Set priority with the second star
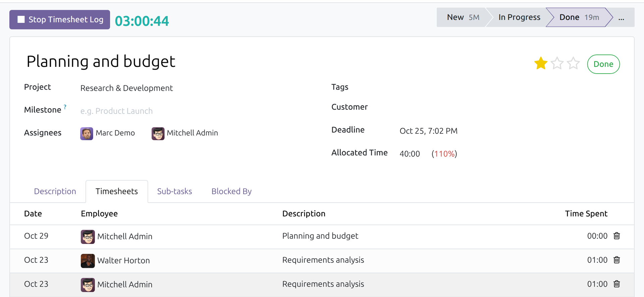 [x=557, y=63]
